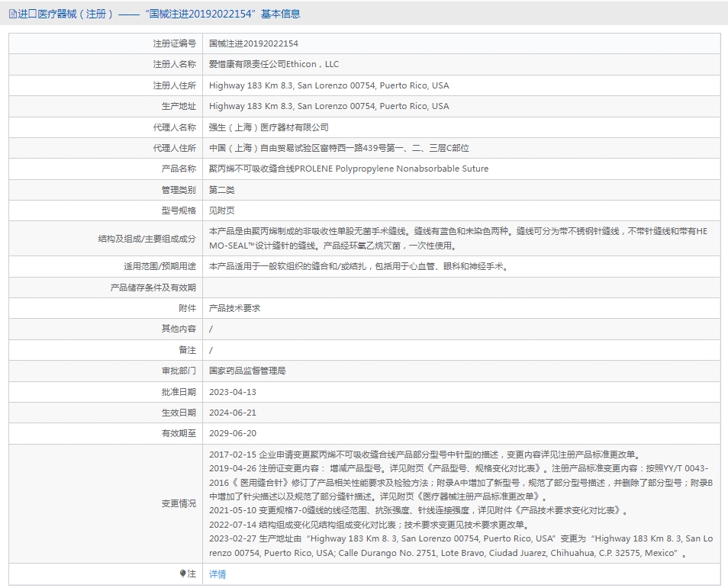Click the document icon in the page header
728x588 pixels.
pos(12,14)
